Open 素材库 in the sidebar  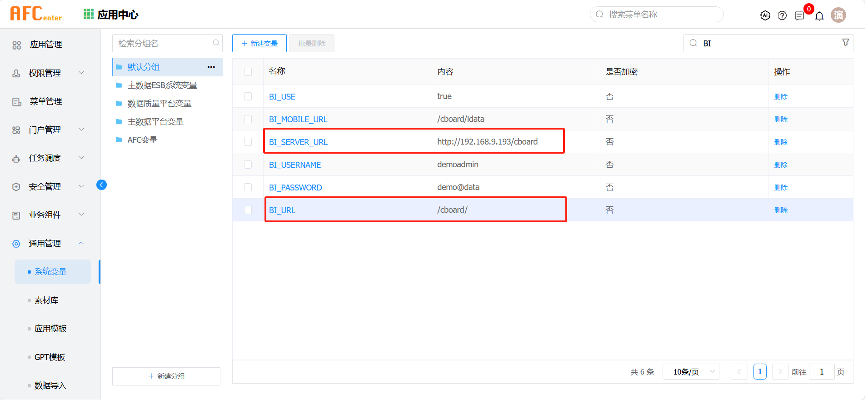[x=46, y=300]
